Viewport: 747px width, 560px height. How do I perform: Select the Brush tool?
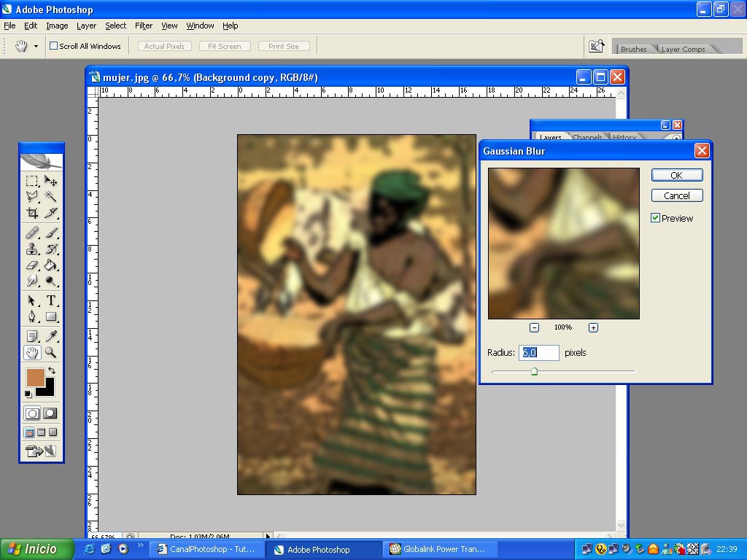click(x=50, y=233)
